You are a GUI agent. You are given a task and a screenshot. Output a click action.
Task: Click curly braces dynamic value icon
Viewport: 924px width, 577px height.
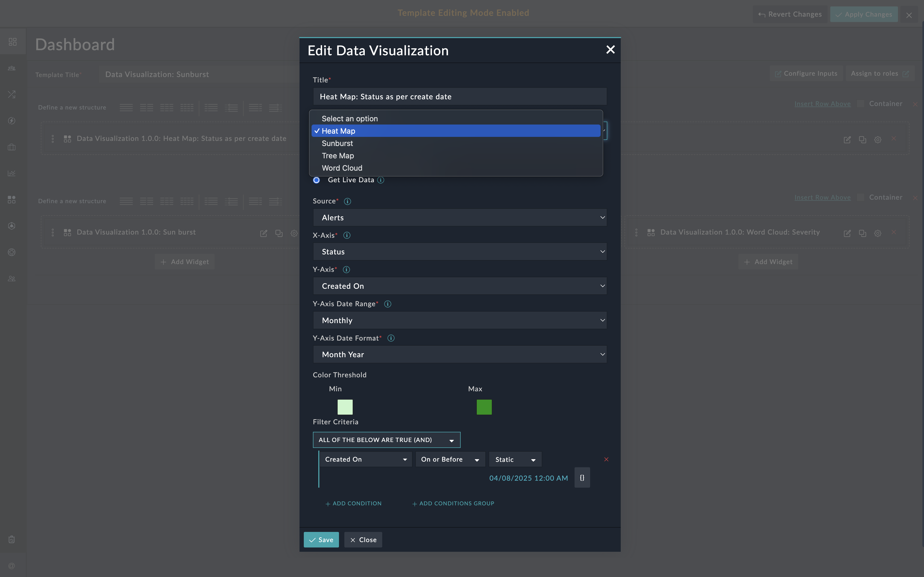(x=582, y=478)
